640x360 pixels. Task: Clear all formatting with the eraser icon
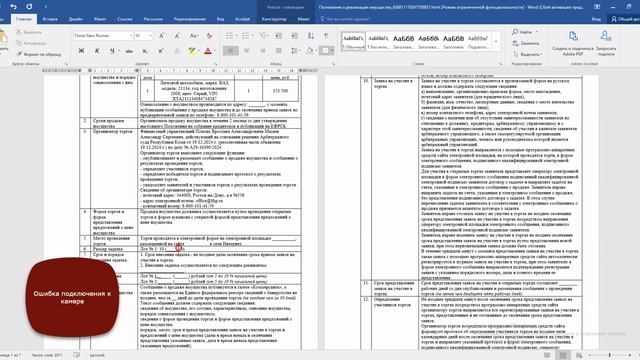(209, 36)
